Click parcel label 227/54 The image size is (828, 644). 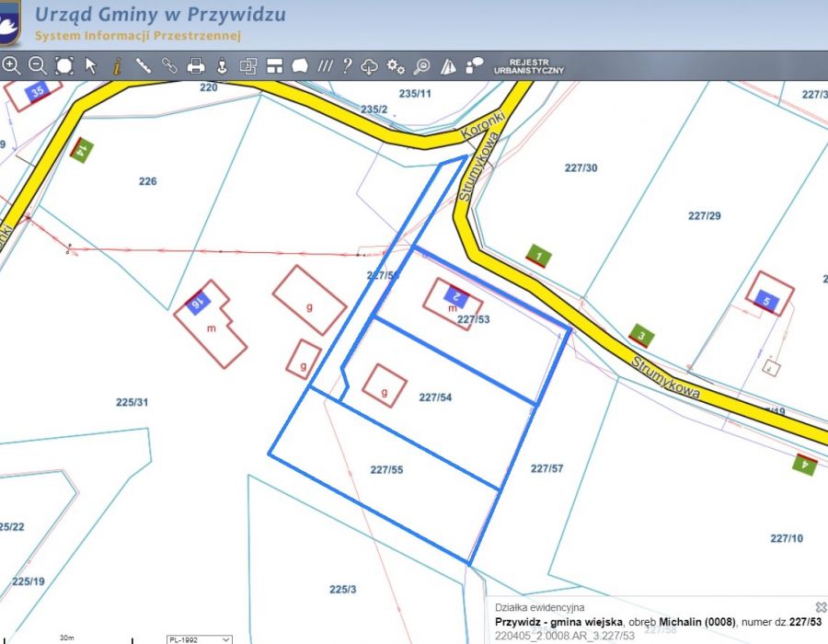(x=436, y=397)
